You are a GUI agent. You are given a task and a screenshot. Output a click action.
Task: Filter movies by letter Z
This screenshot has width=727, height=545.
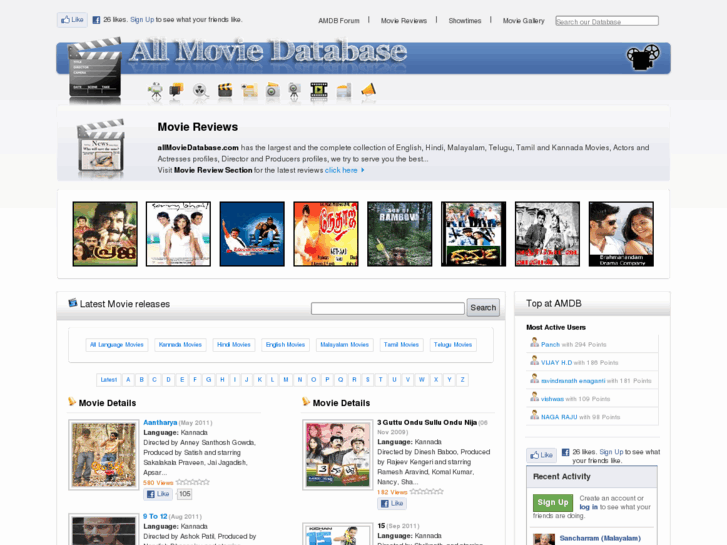coord(462,380)
